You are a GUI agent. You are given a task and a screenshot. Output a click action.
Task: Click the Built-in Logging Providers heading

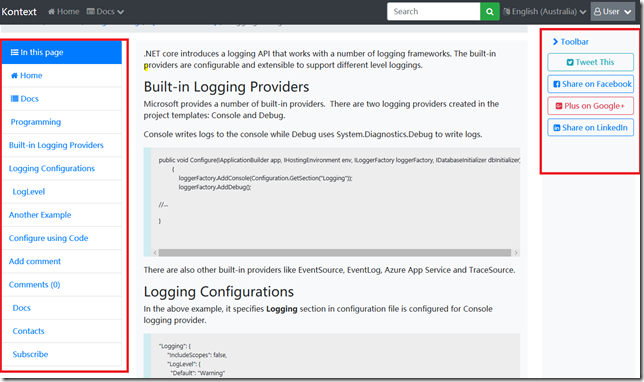click(226, 87)
